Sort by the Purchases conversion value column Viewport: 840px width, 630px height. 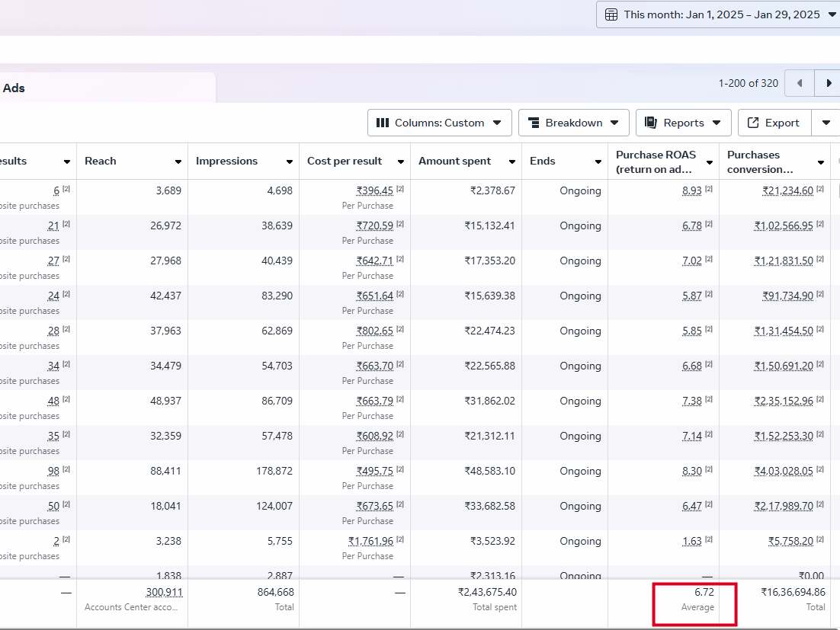(x=821, y=162)
